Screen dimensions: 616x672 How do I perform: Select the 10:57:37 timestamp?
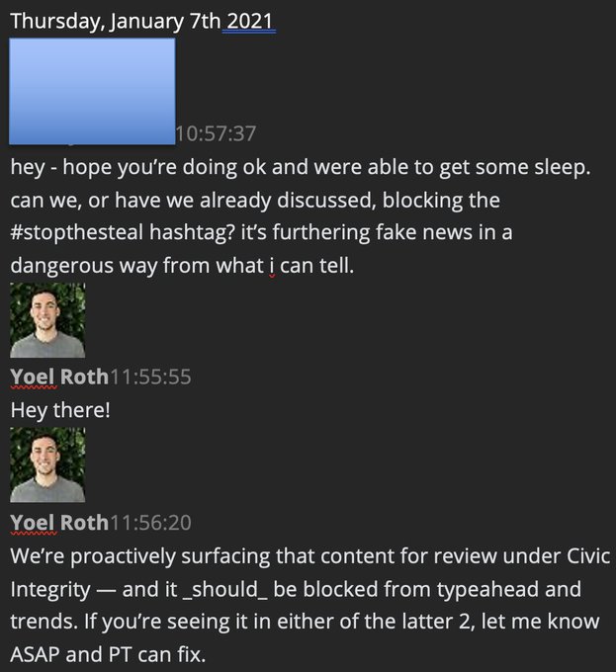pos(216,133)
